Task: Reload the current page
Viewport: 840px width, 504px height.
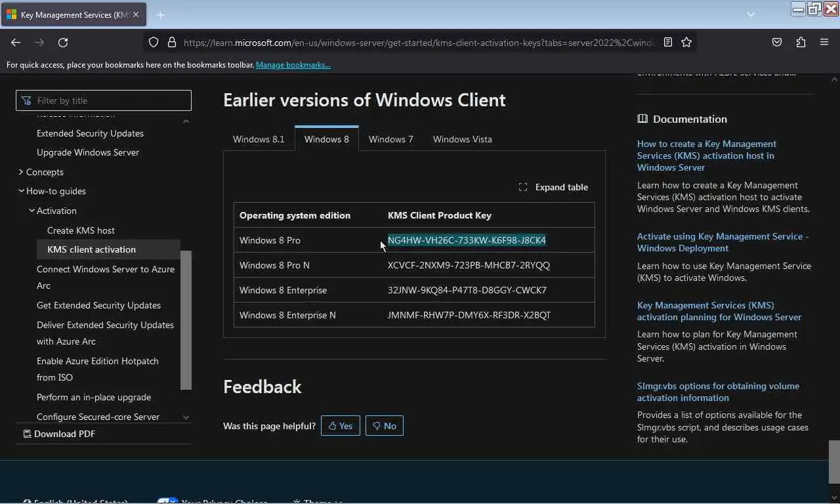Action: coord(63,42)
